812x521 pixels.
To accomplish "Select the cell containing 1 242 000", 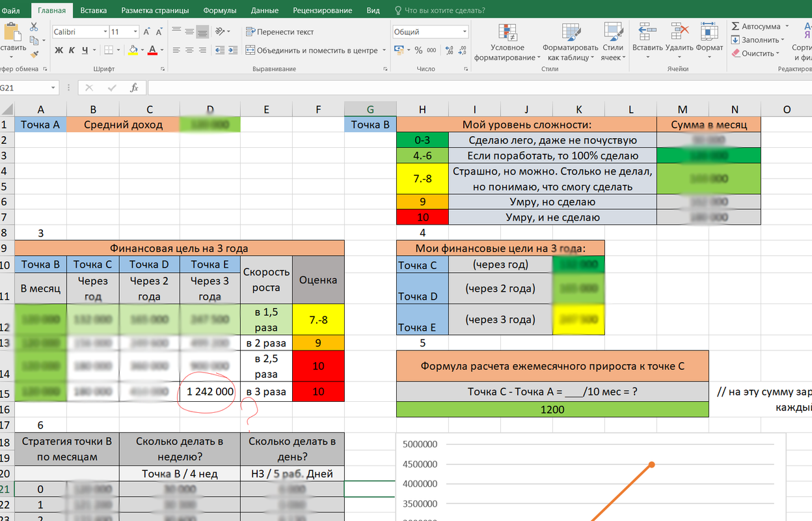I will 210,391.
